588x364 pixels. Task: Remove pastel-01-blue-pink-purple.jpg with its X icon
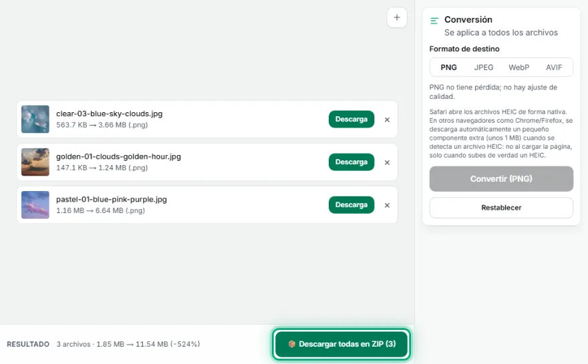pos(387,205)
